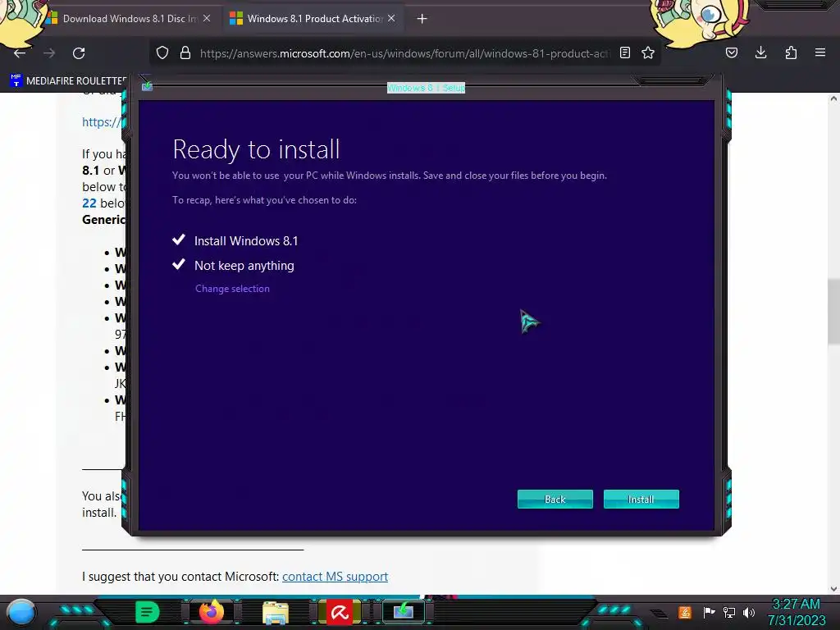Click the orange Java tray icon
Screen dimensions: 840x630
685,612
